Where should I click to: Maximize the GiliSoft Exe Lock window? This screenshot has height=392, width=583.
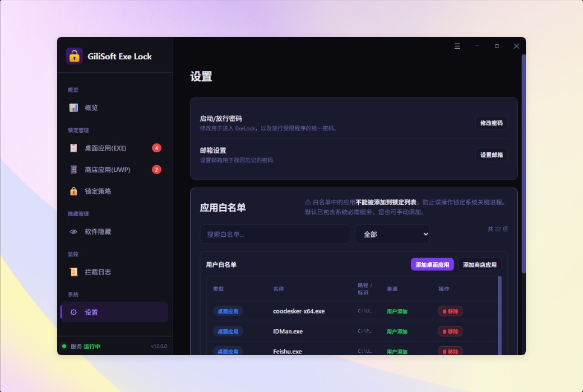click(x=497, y=46)
